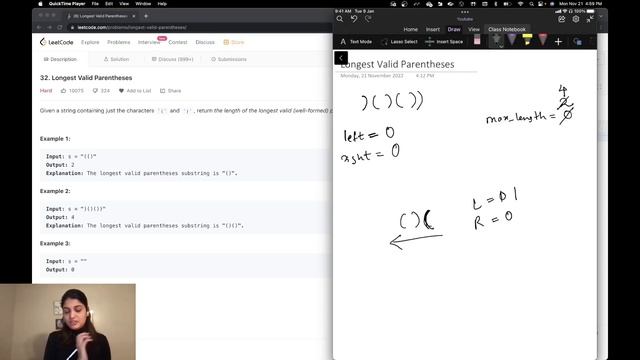Open the File menu
This screenshot has width=640, height=360.
point(95,4)
